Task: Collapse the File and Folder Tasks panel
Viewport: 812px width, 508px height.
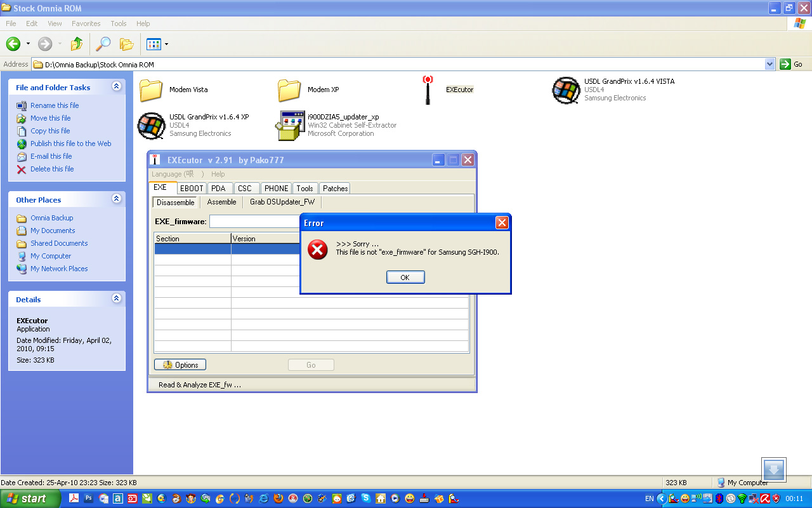Action: (x=116, y=86)
